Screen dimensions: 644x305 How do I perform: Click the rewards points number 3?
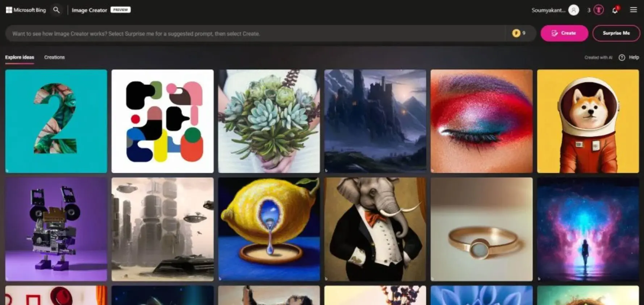[x=589, y=10]
